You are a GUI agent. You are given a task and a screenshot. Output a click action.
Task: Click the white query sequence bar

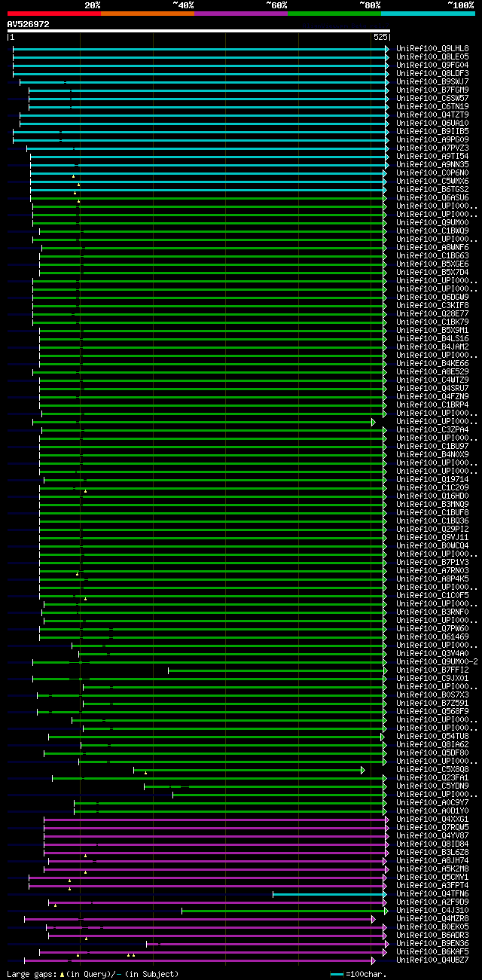198,31
